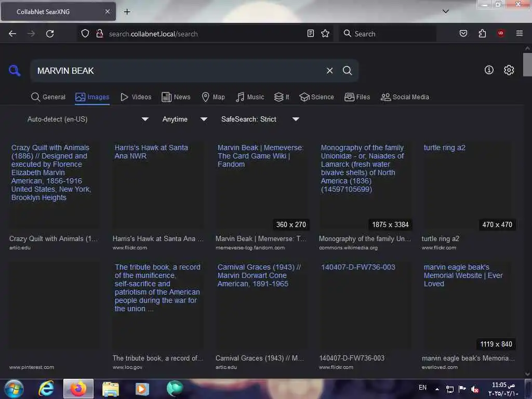Go back with browser back arrow
The image size is (532, 399).
click(x=12, y=34)
